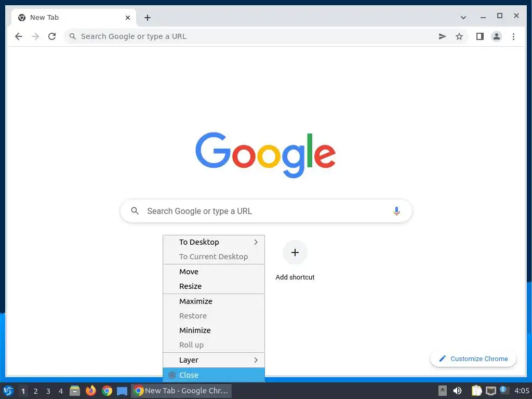532x399 pixels.
Task: Go back with the back arrow
Action: click(x=19, y=36)
